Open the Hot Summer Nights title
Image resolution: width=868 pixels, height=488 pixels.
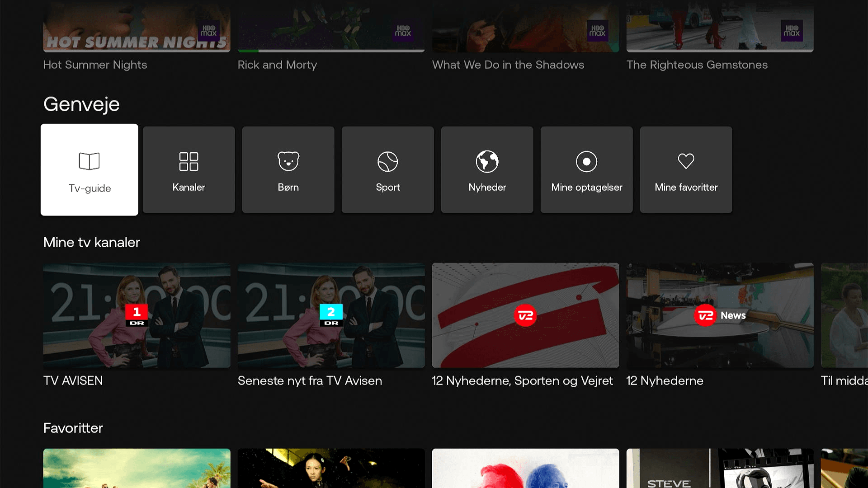pyautogui.click(x=95, y=65)
